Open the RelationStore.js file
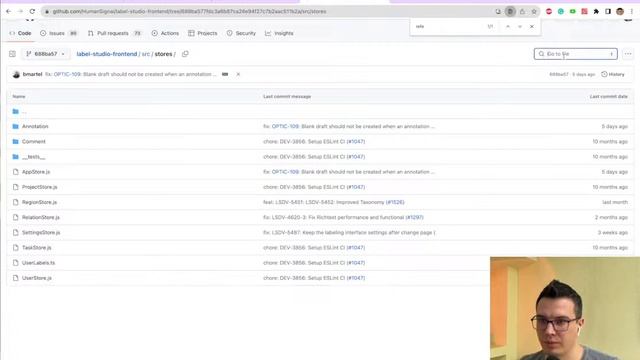Image resolution: width=640 pixels, height=360 pixels. pyautogui.click(x=41, y=217)
